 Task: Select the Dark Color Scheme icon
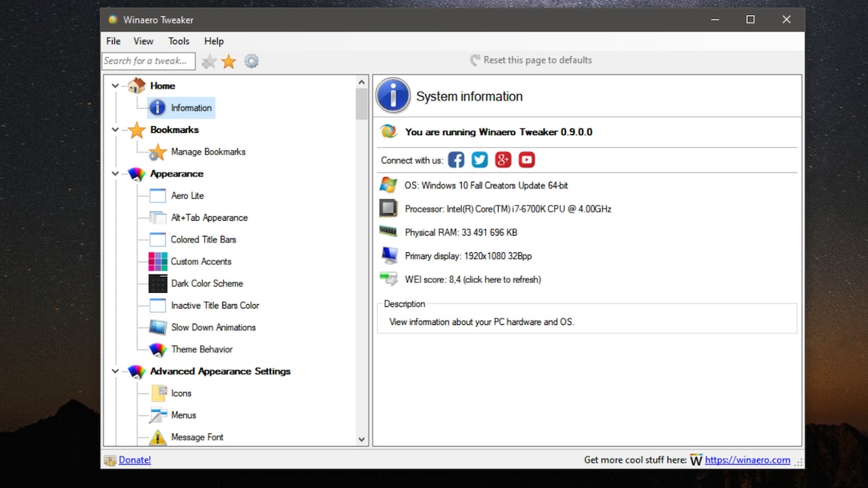pyautogui.click(x=158, y=284)
